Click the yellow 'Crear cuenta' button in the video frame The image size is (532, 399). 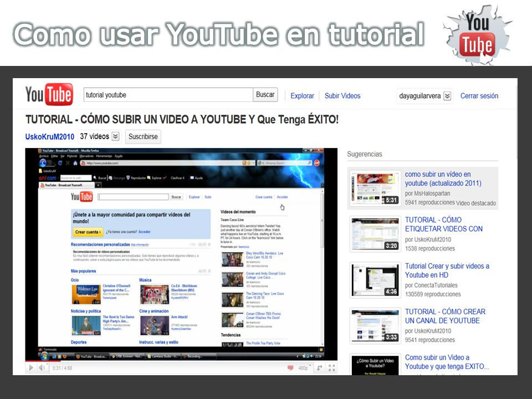pyautogui.click(x=88, y=232)
